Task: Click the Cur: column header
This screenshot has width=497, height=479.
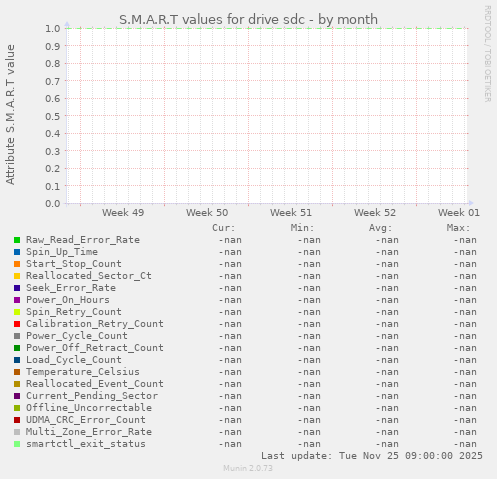Action: [224, 228]
